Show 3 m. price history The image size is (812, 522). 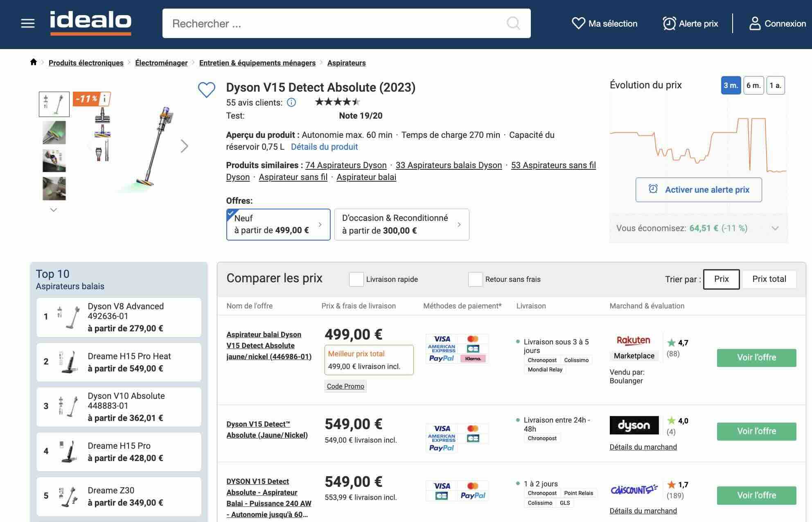[731, 85]
